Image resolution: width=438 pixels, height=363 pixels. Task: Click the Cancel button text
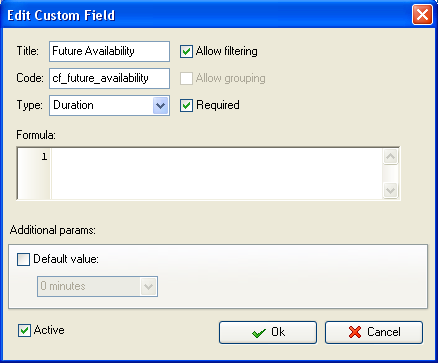click(x=384, y=332)
